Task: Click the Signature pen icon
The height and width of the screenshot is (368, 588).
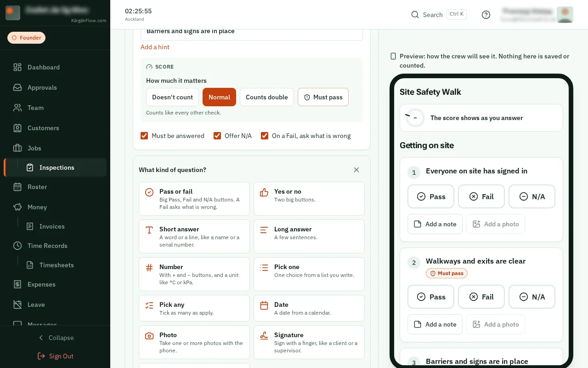Action: click(x=264, y=336)
